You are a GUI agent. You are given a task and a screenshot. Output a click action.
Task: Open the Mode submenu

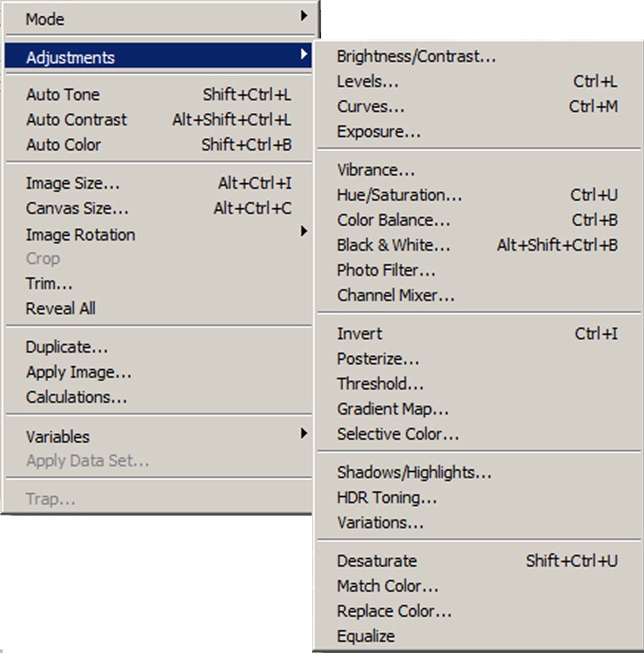point(45,19)
